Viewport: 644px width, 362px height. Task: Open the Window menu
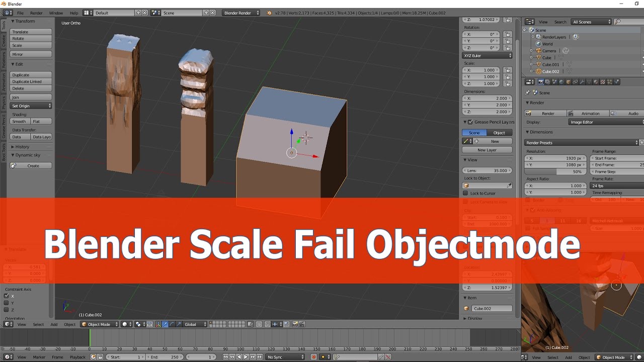[x=56, y=13]
